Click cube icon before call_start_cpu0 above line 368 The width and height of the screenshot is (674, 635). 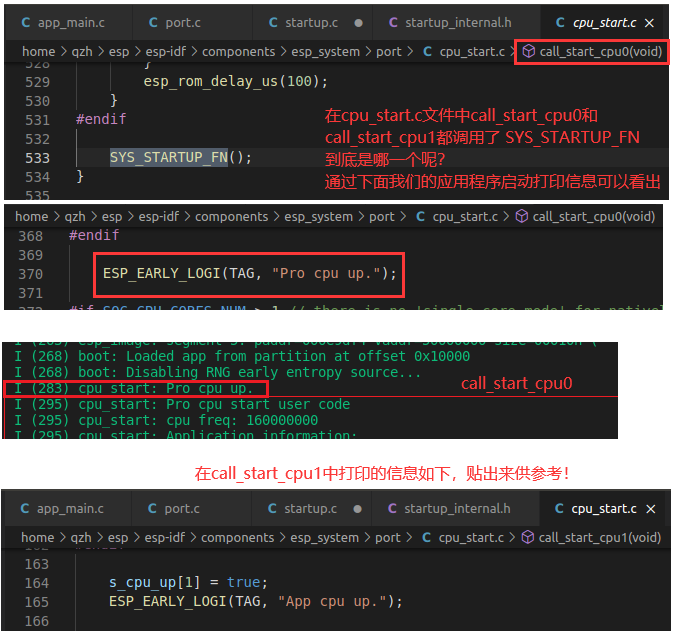(x=521, y=216)
